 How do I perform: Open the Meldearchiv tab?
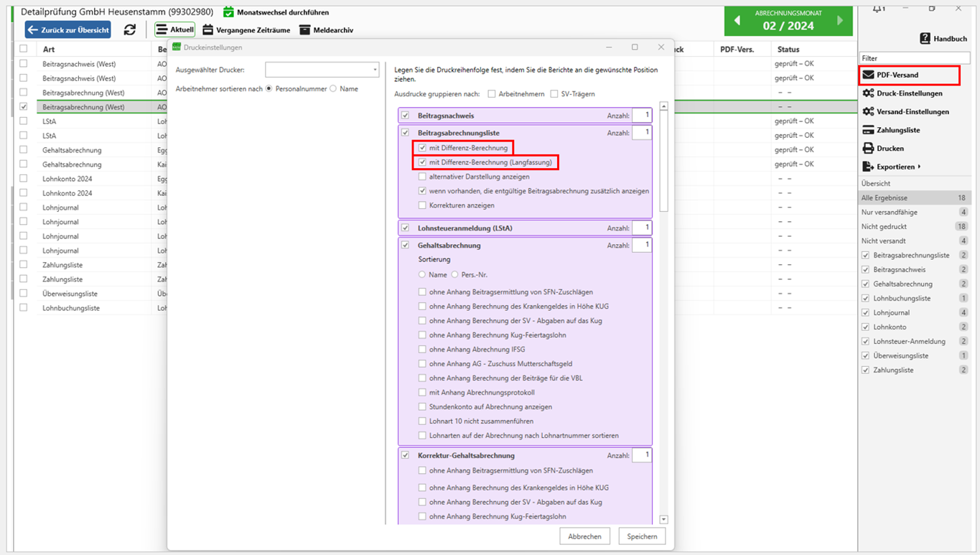tap(326, 30)
